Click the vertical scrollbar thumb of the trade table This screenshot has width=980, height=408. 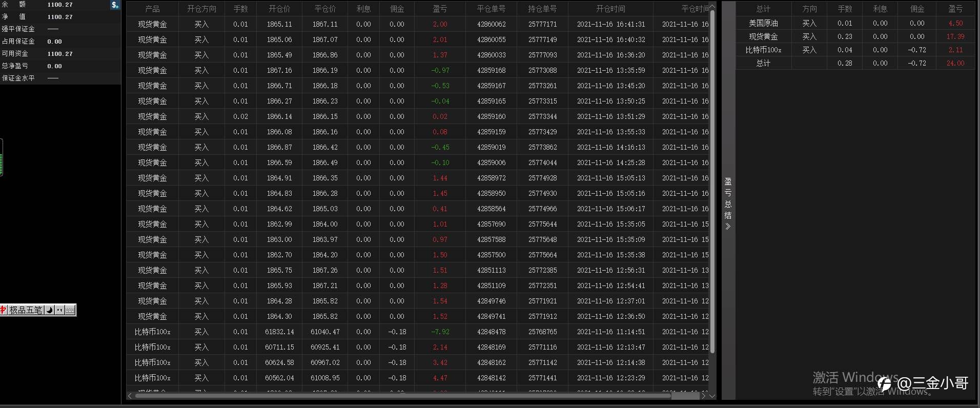click(712, 180)
